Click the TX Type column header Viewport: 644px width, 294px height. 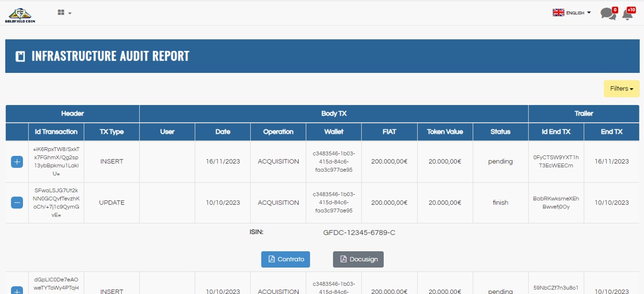point(111,132)
